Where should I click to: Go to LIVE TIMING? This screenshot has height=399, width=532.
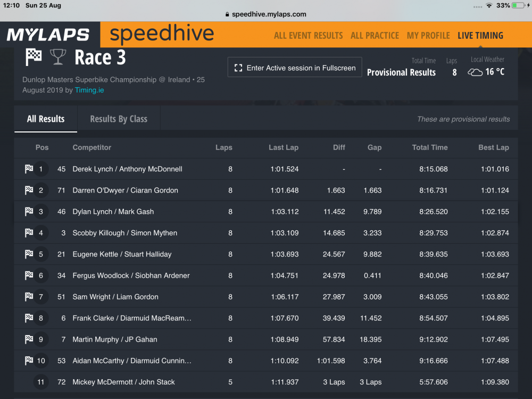pyautogui.click(x=480, y=36)
